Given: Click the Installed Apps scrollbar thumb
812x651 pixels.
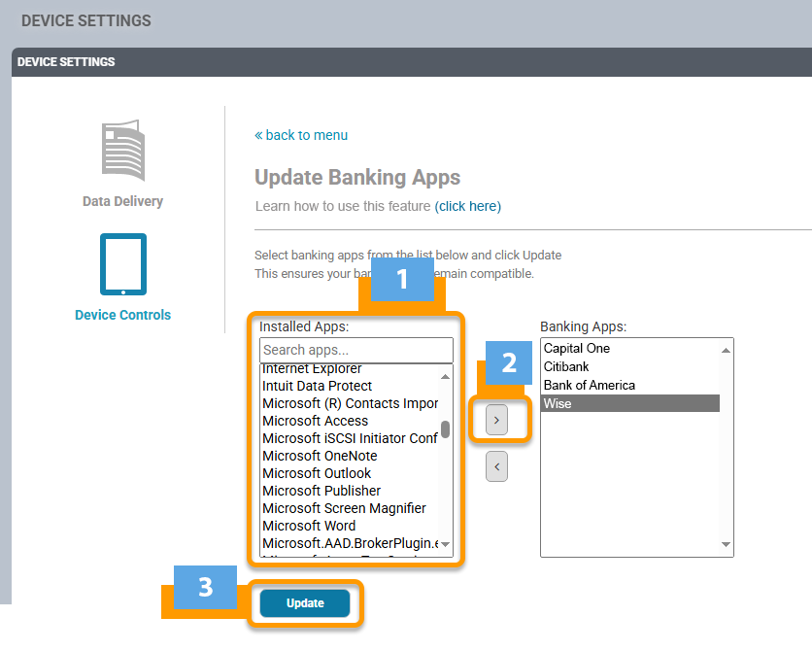Looking at the screenshot, I should point(446,429).
